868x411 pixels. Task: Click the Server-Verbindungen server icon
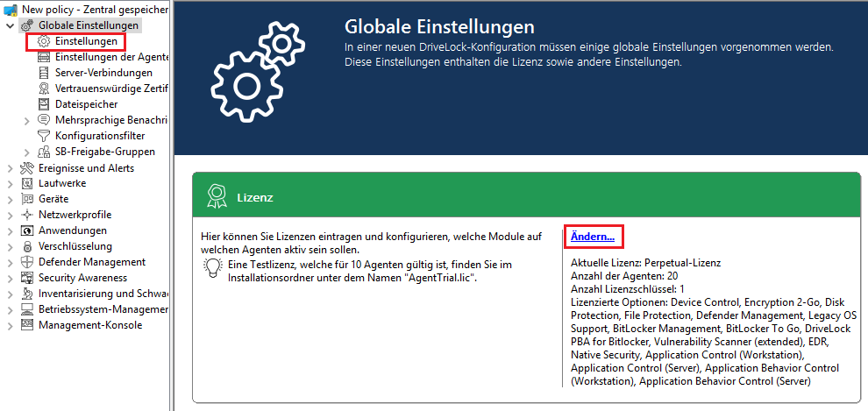[44, 73]
